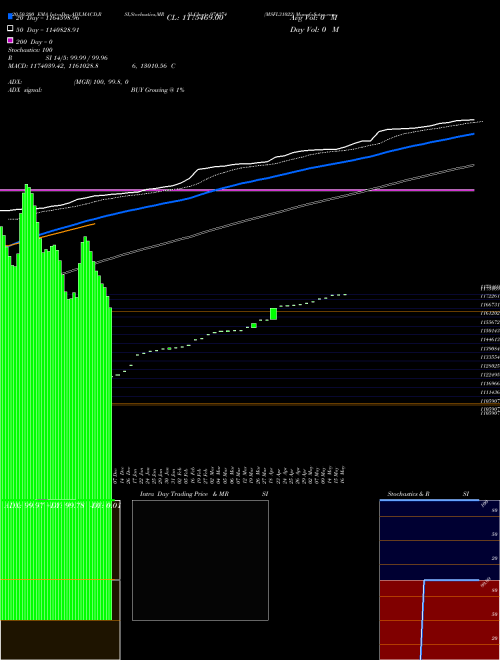Click the MACD 1174039.42 values line

point(92,66)
